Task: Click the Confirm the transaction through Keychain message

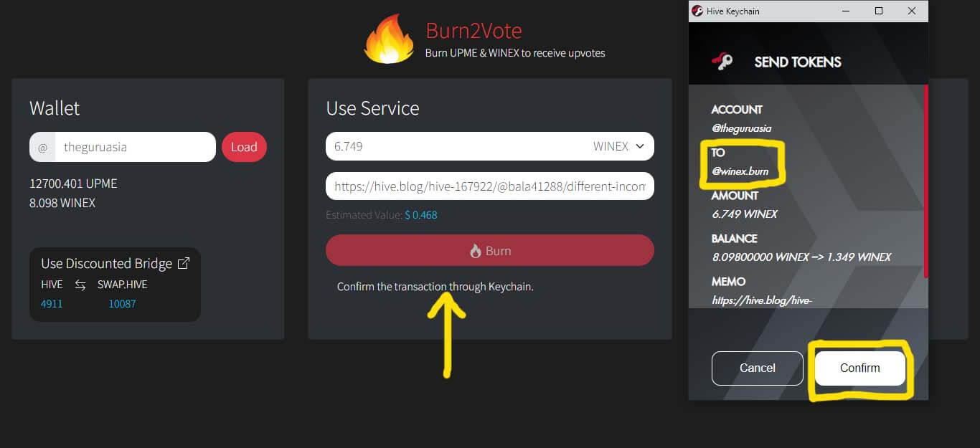Action: [435, 287]
